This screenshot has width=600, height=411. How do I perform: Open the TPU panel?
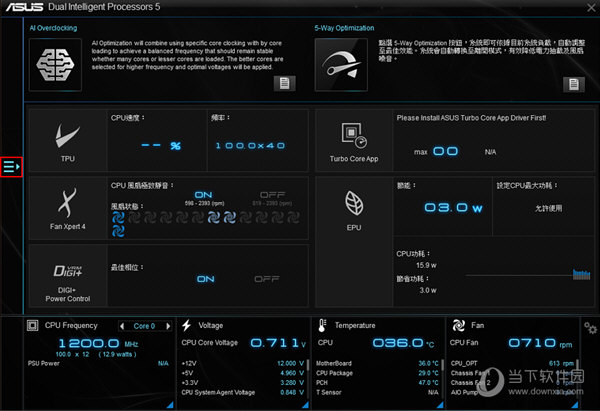click(x=68, y=141)
